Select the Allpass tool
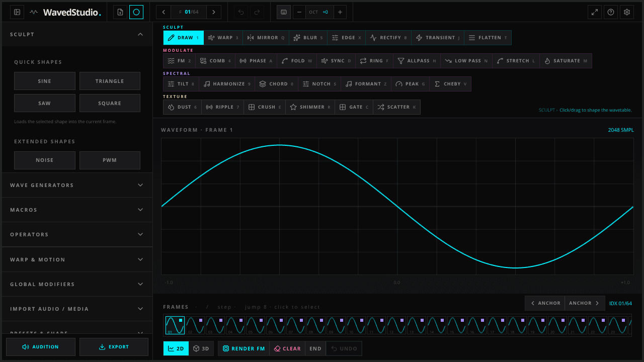Screen dimensions: 644x362 (x=417, y=61)
